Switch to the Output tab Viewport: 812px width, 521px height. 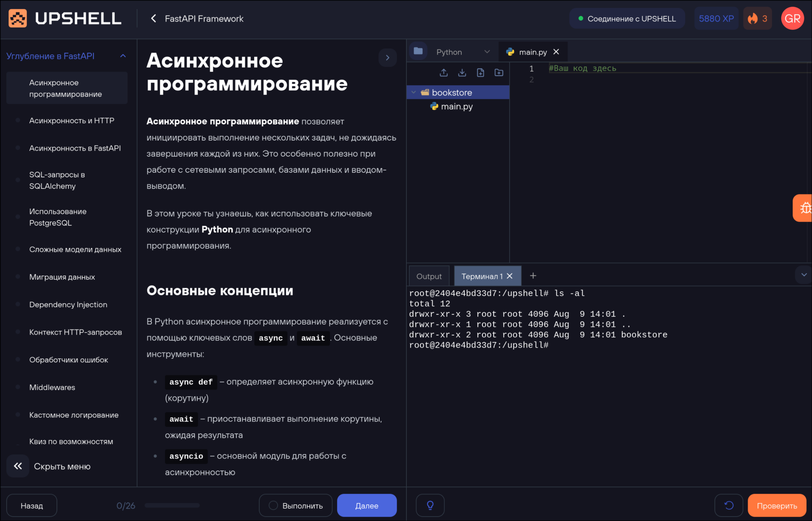429,276
